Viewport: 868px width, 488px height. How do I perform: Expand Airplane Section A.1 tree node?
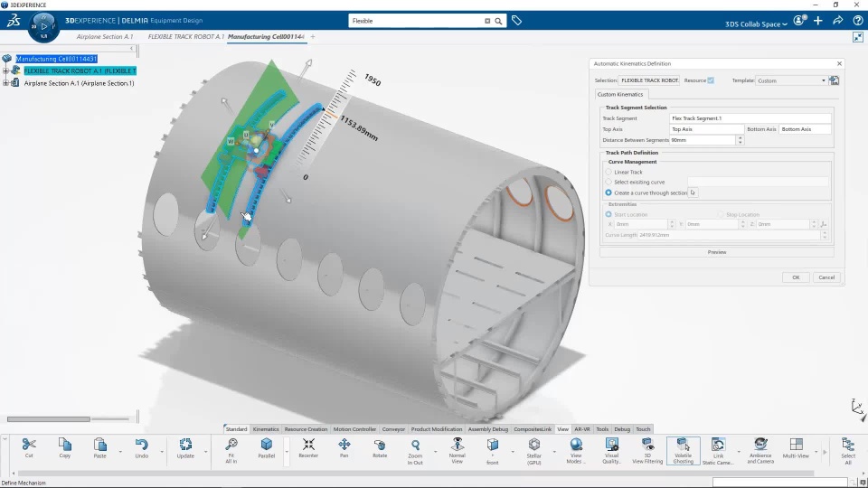click(x=5, y=83)
